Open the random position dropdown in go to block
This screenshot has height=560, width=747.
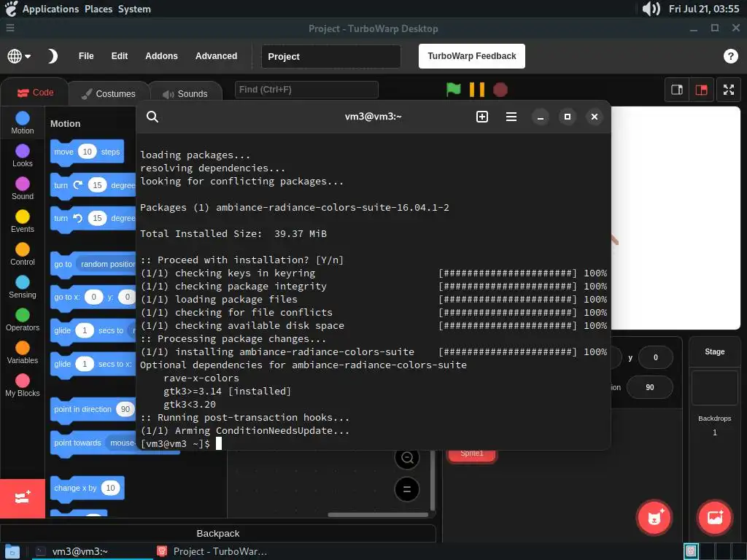[107, 264]
